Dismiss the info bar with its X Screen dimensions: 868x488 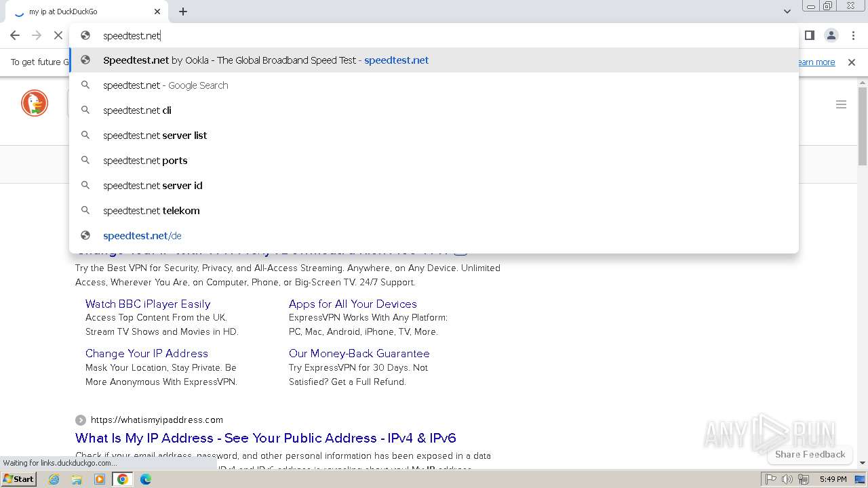click(852, 62)
